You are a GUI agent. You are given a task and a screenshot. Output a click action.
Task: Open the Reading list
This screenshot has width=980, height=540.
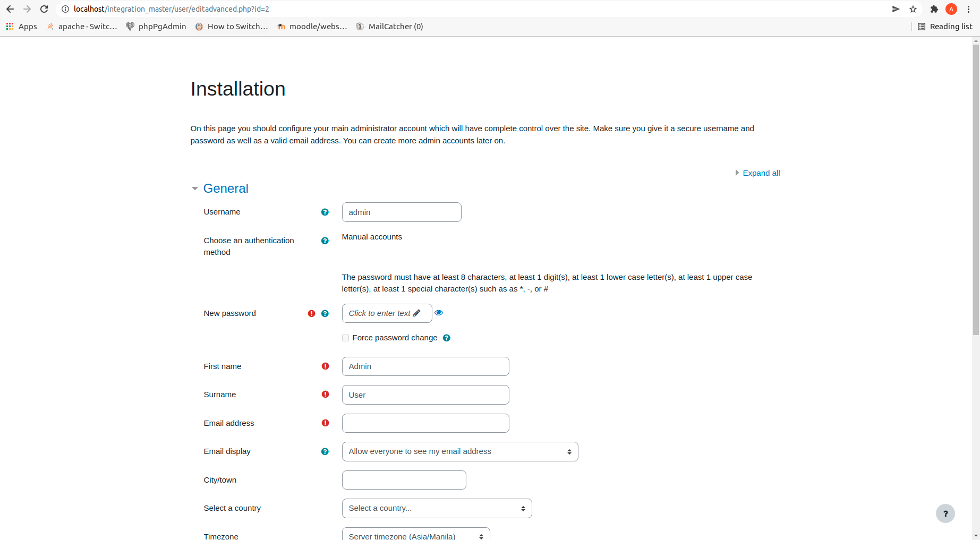[x=945, y=27]
